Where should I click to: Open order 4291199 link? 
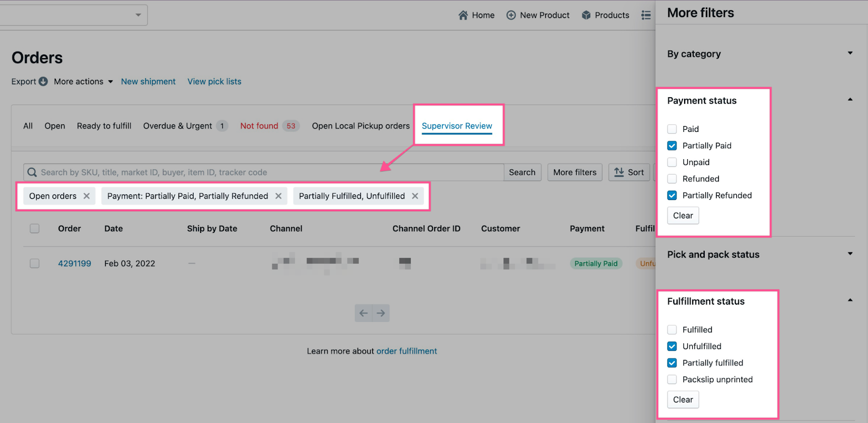click(x=74, y=263)
